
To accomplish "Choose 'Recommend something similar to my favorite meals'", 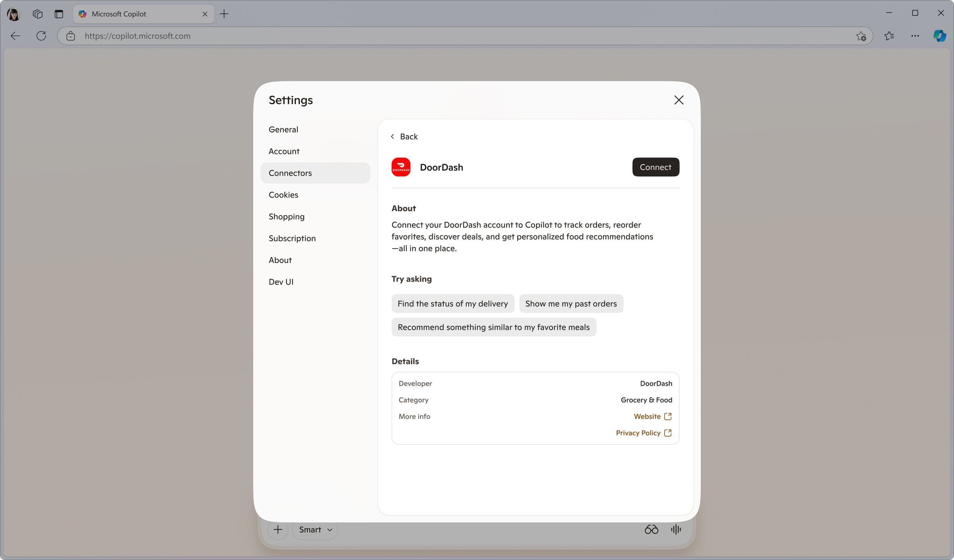I will (494, 327).
